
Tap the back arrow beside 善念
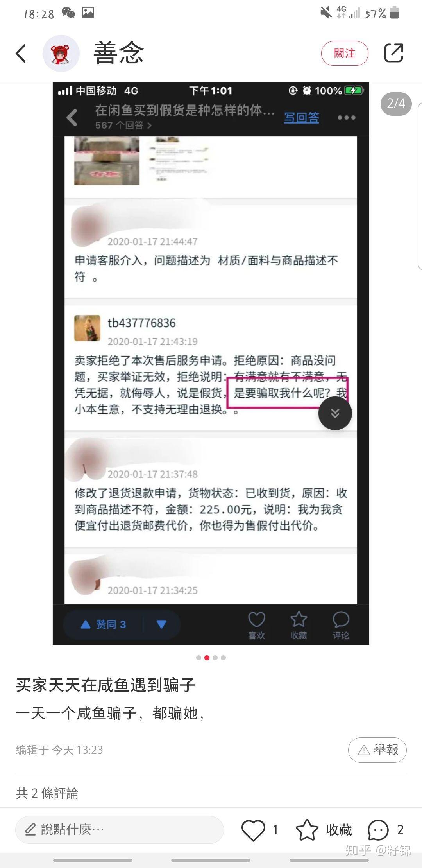[21, 53]
